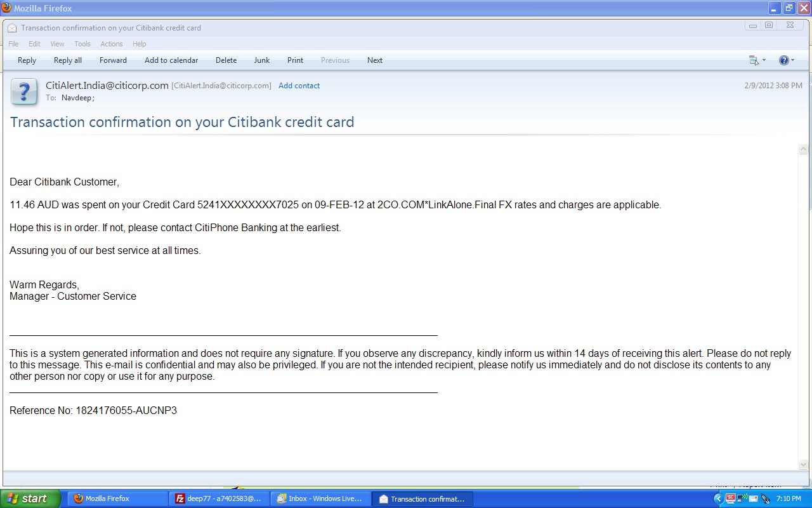Mark the message as Junk
Image resolution: width=812 pixels, height=508 pixels.
coord(262,60)
